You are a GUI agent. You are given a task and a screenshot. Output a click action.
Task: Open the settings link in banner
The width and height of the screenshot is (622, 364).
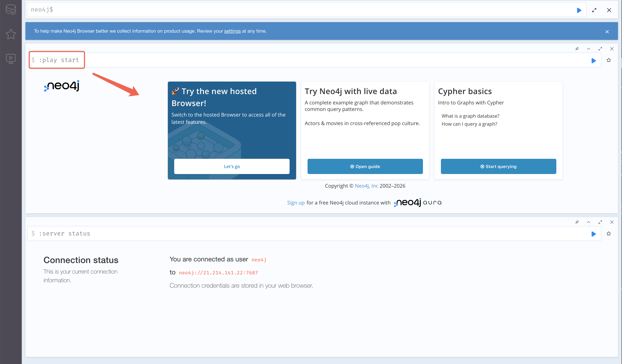(x=232, y=31)
